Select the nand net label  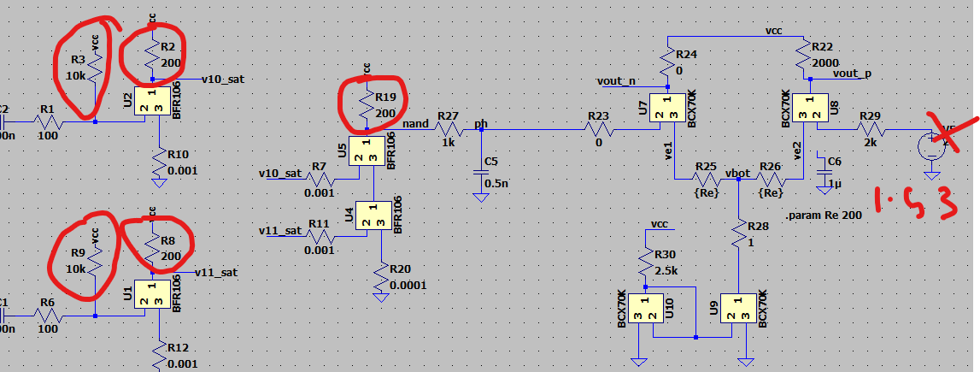tap(415, 124)
